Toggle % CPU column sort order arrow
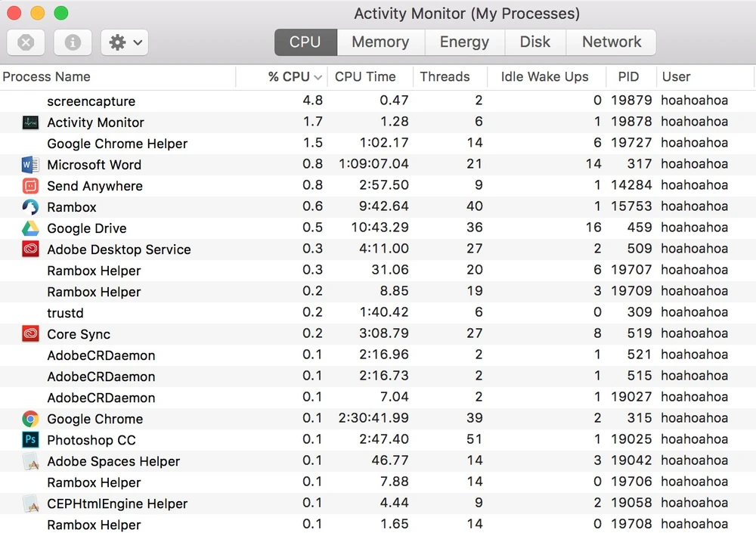Image resolution: width=756 pixels, height=533 pixels. [318, 77]
